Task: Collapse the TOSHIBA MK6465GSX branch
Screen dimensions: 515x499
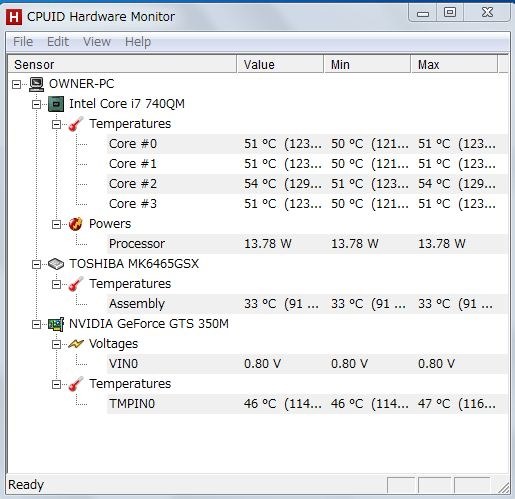Action: 36,264
